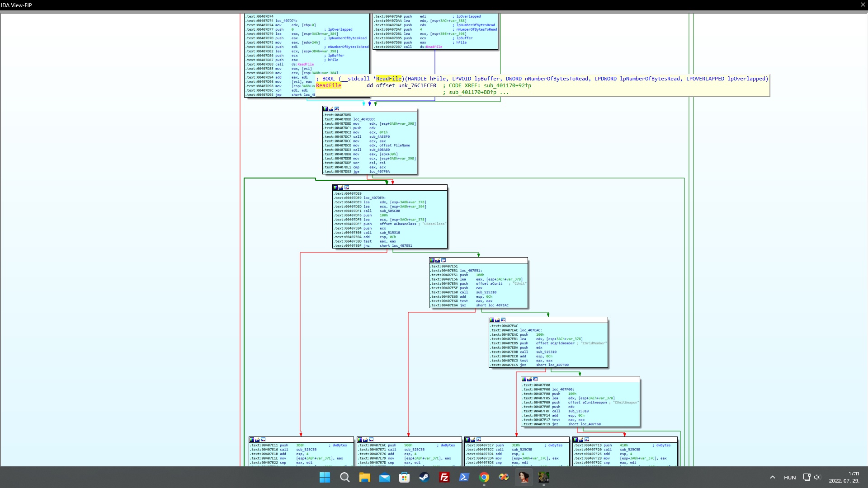Click edit pencil icon on loc_407F00 block

click(529, 379)
